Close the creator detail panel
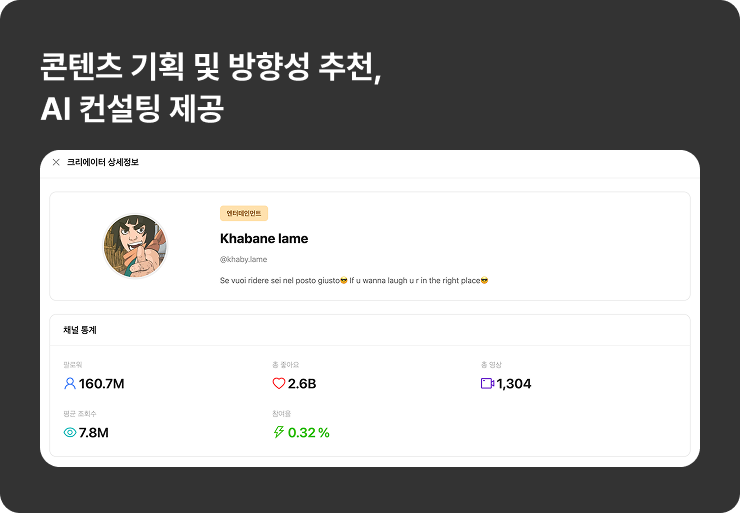This screenshot has width=740, height=513. pos(56,162)
